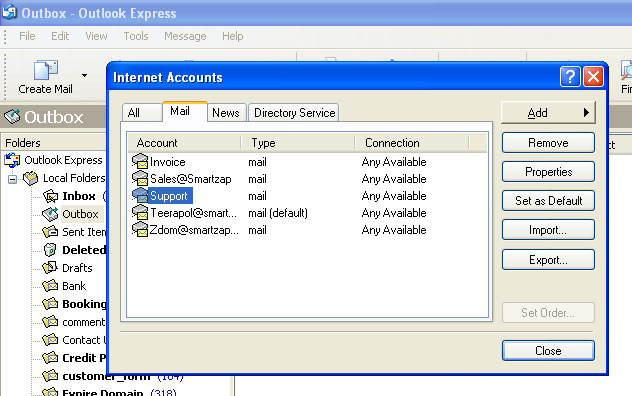
Task: Sort by the Type column header
Action: (x=297, y=143)
